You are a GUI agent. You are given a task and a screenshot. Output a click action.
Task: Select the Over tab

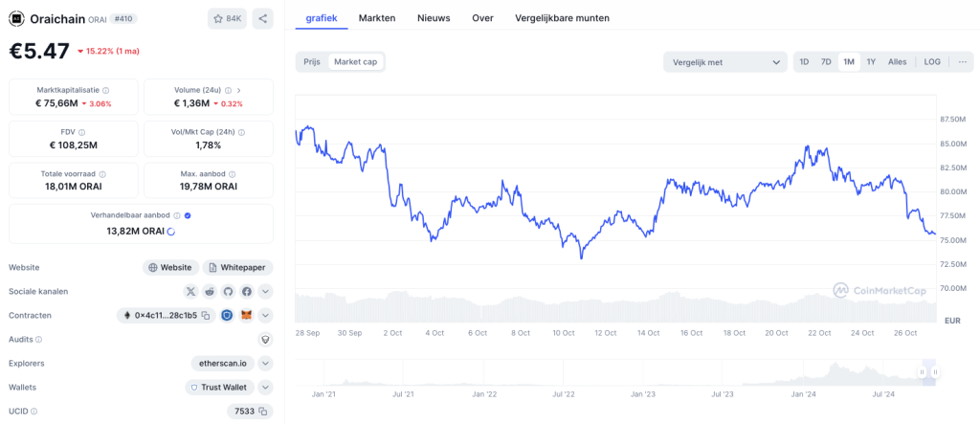tap(482, 18)
